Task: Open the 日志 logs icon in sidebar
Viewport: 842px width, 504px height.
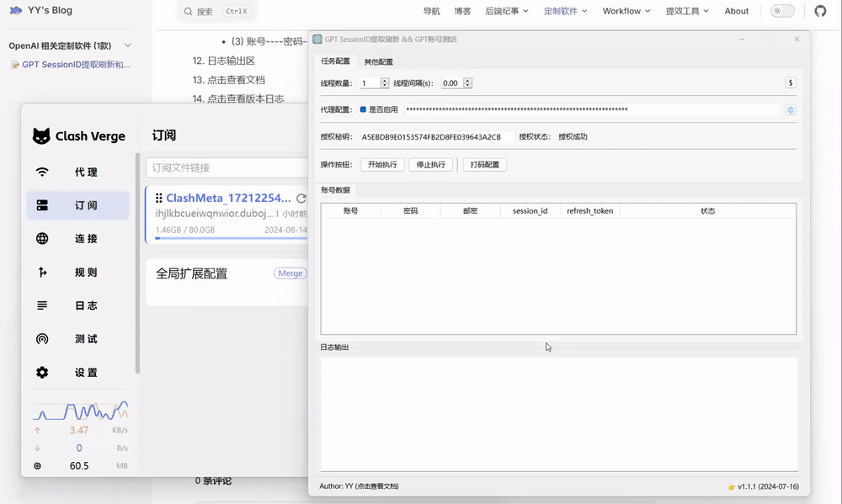Action: click(x=42, y=305)
